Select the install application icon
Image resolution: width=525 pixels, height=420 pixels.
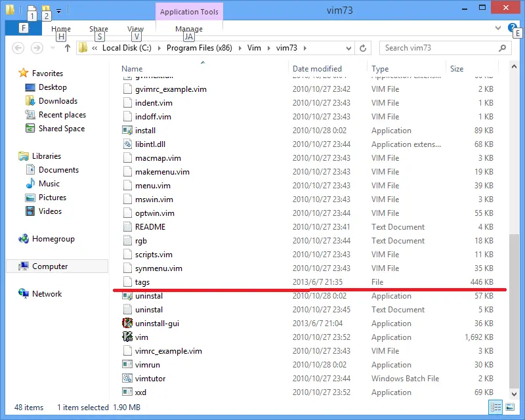127,131
